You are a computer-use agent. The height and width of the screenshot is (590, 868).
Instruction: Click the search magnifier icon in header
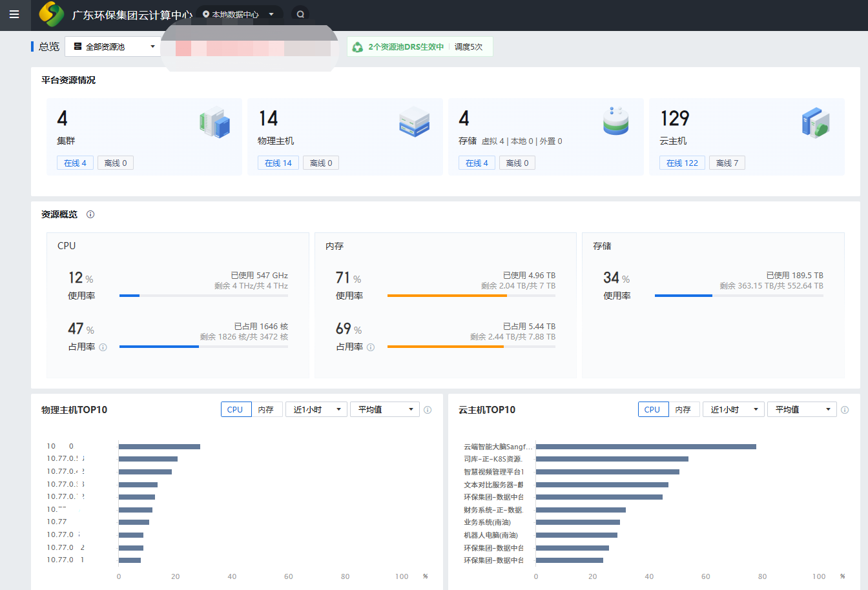[x=300, y=14]
